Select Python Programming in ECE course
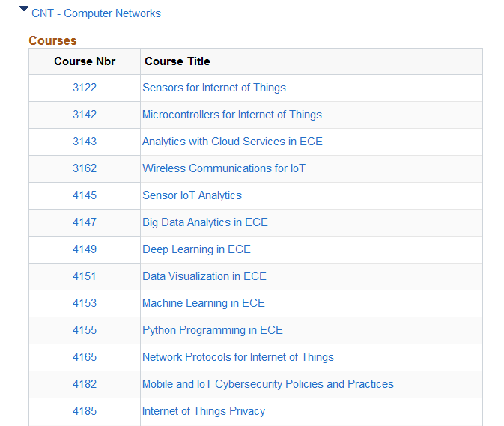504x426 pixels. pos(212,330)
